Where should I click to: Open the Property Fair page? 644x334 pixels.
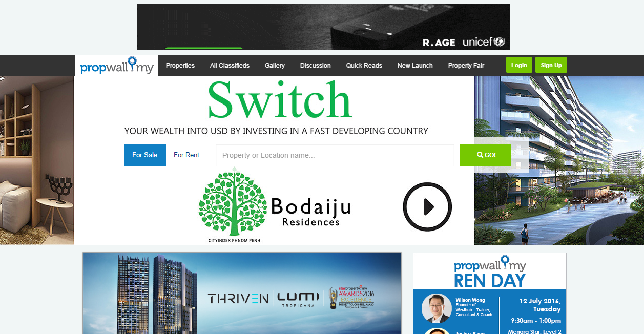[466, 66]
